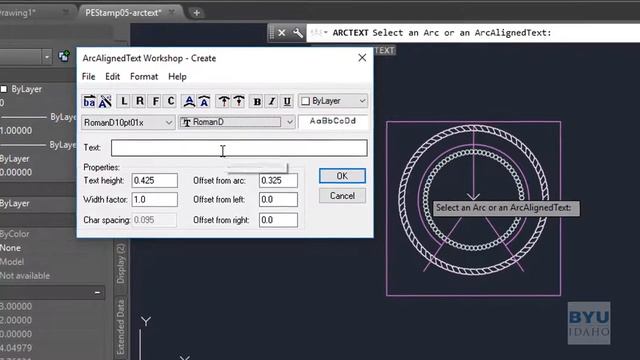The height and width of the screenshot is (360, 640).
Task: Click the Text height field
Action: [x=155, y=180]
